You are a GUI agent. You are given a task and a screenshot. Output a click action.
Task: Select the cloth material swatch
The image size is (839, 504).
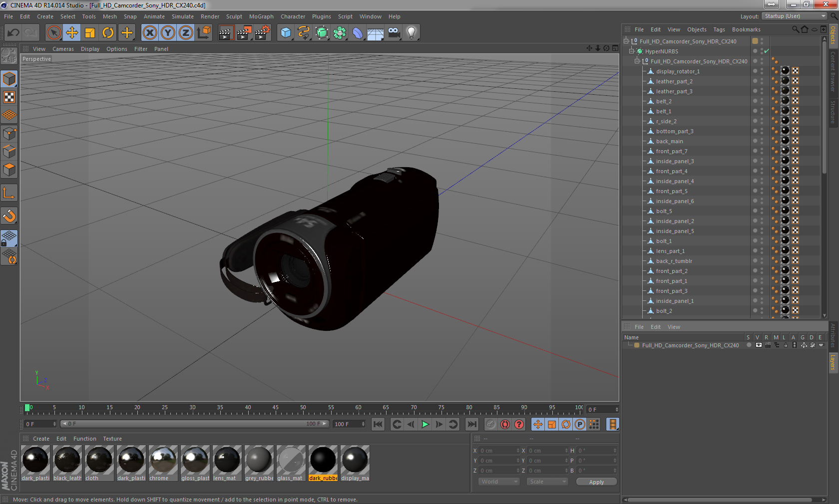pos(99,460)
